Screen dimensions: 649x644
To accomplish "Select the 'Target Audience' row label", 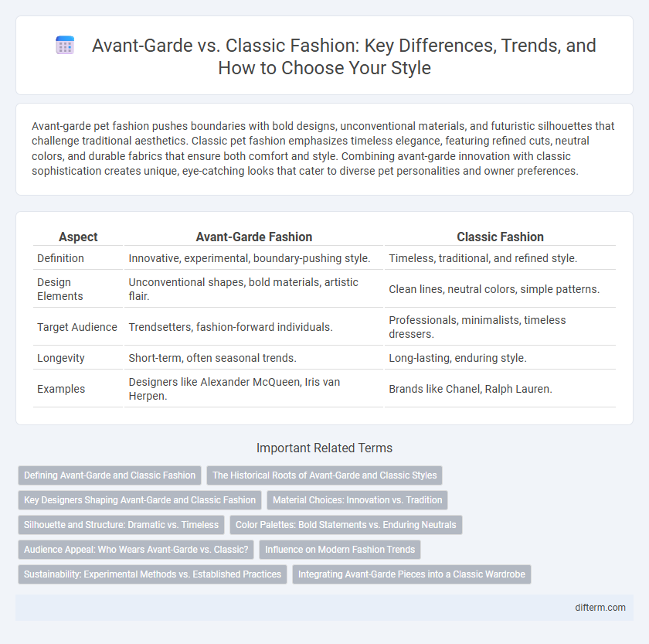I will tap(78, 327).
